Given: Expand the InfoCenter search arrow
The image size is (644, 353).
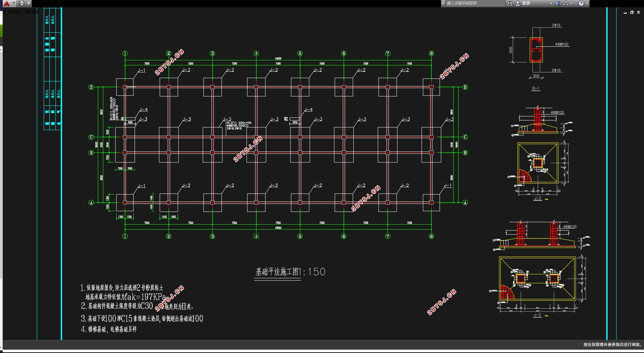Looking at the screenshot, I should pos(443,3).
